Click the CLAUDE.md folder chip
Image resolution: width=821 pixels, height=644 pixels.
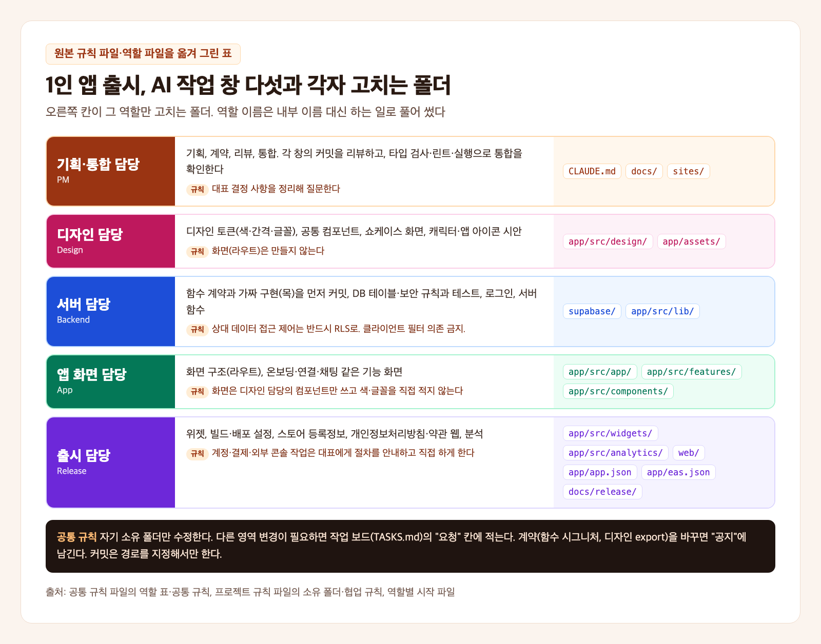(592, 171)
